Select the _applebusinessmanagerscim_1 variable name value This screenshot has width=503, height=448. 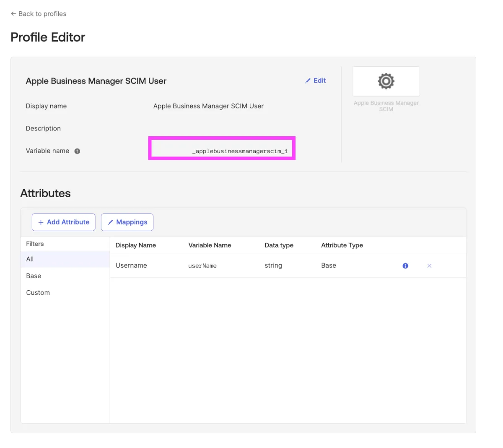[x=240, y=151]
